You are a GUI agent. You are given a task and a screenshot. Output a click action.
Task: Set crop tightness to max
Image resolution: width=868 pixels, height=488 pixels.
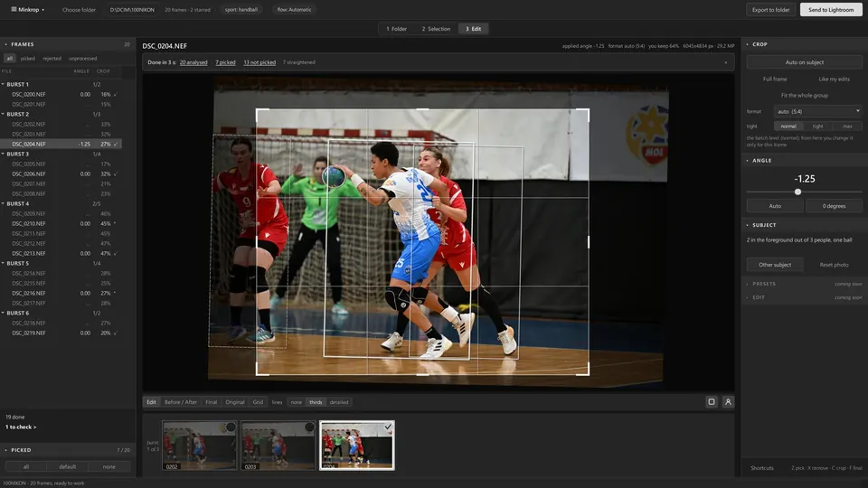tap(847, 127)
